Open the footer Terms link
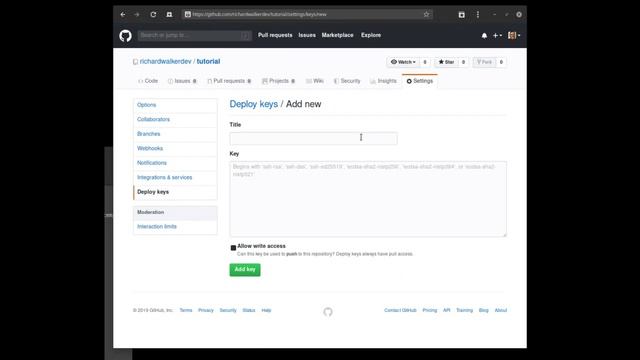 click(x=186, y=310)
